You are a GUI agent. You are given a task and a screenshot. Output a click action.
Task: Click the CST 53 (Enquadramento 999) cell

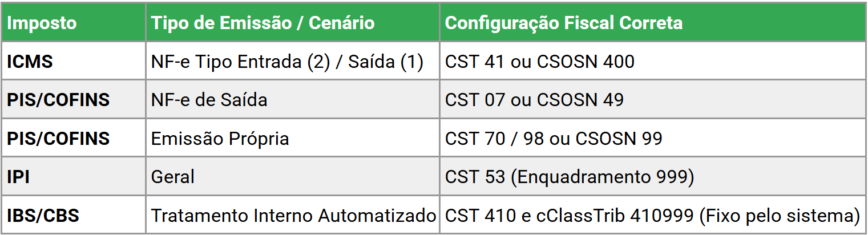pos(569,177)
